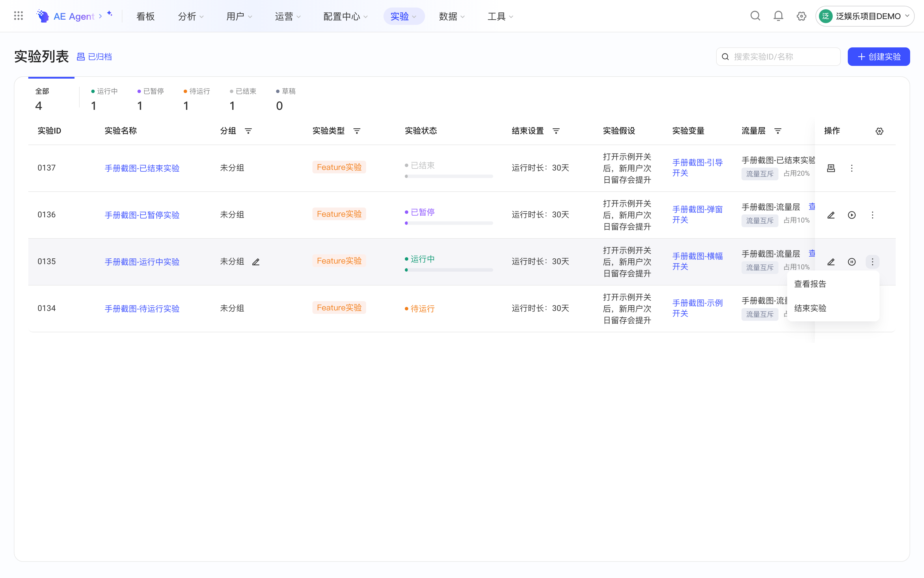Open the global search icon

click(x=755, y=16)
